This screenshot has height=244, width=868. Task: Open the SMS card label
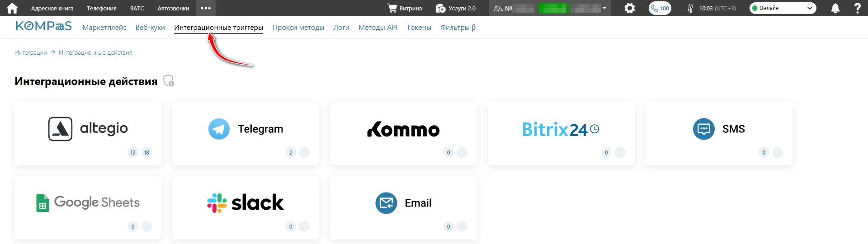[734, 129]
